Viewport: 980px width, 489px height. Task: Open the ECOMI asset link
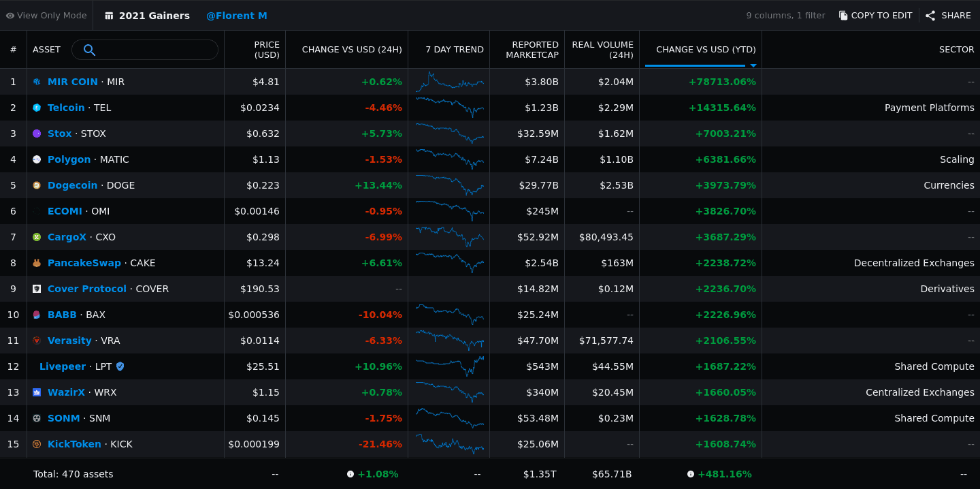tap(65, 211)
